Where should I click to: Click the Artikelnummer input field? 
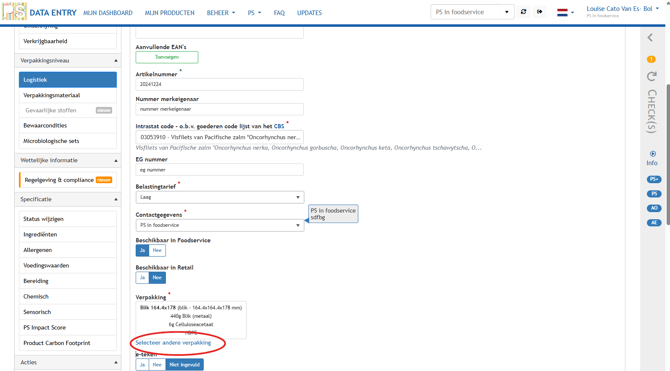[x=220, y=84]
